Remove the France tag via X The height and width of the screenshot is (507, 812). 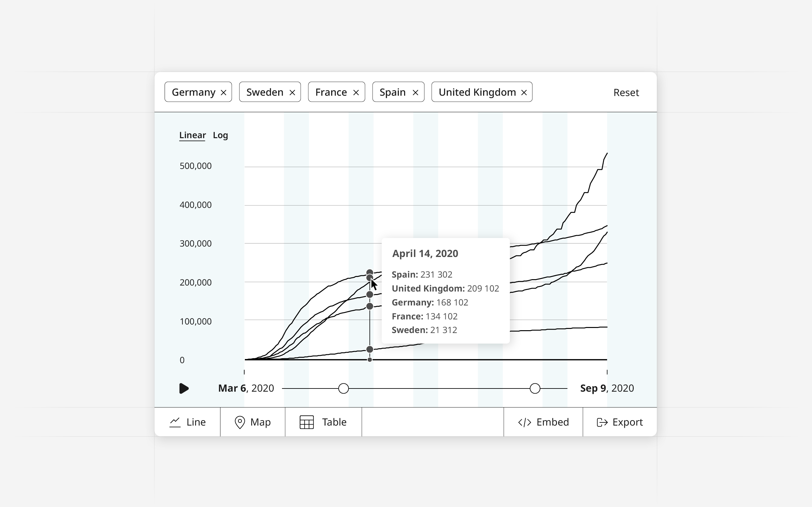[x=356, y=93]
